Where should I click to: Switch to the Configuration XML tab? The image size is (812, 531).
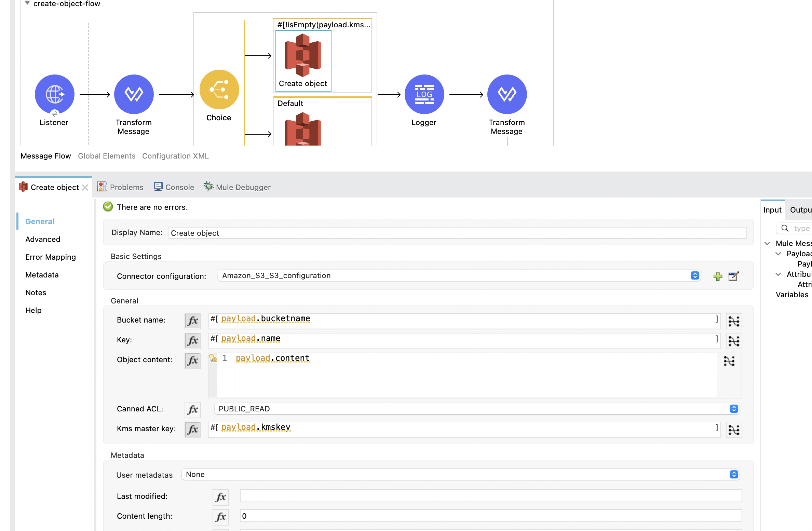pos(175,156)
